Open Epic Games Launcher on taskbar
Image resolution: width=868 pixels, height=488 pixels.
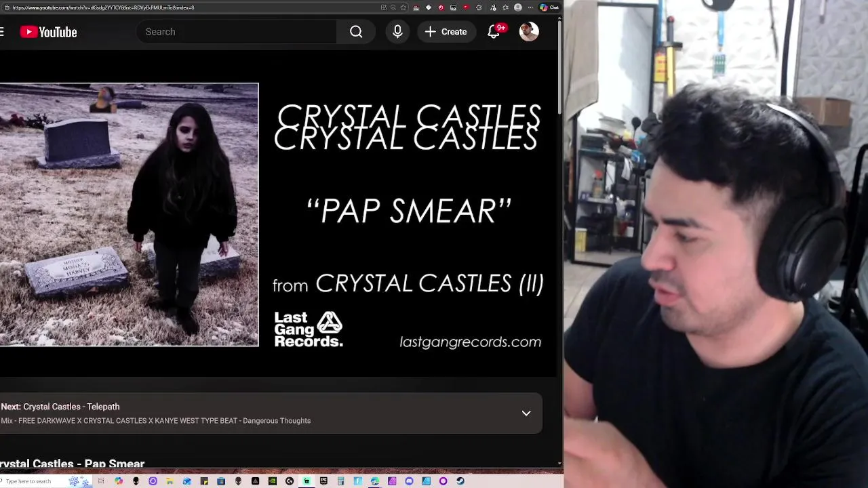tap(323, 481)
